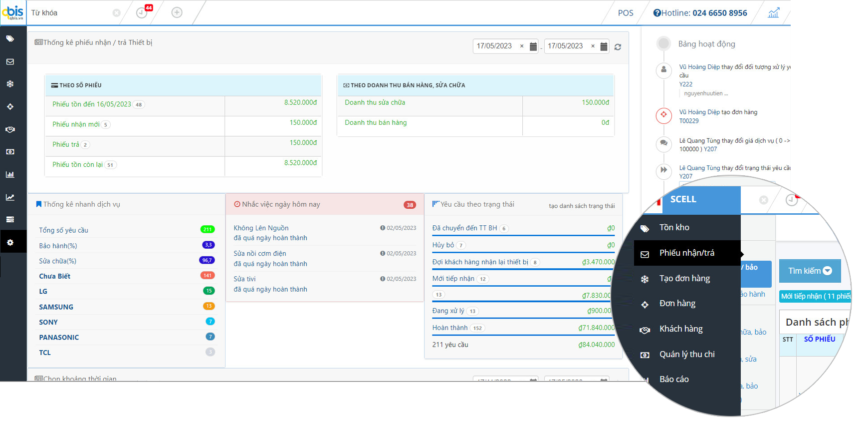Open reminder Sửa tivi
This screenshot has height=429, width=868.
[244, 279]
